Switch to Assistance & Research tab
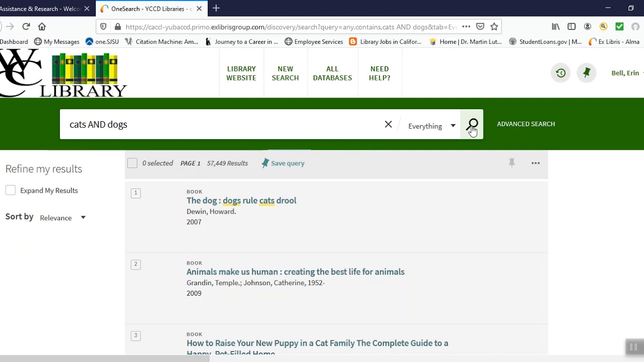Image resolution: width=644 pixels, height=362 pixels. point(40,9)
